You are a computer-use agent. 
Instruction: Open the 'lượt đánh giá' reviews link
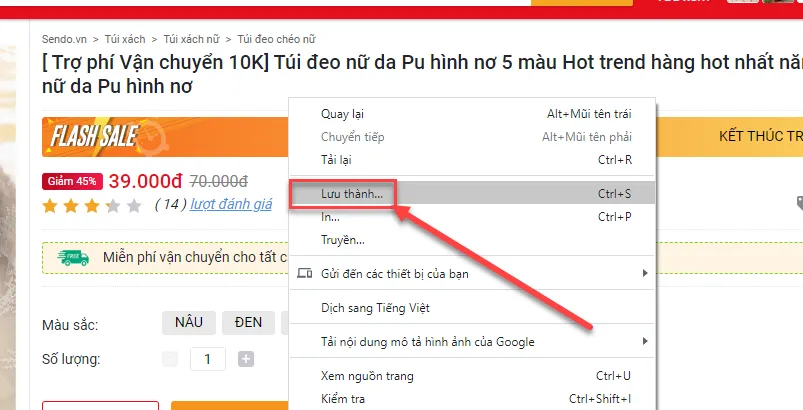231,204
